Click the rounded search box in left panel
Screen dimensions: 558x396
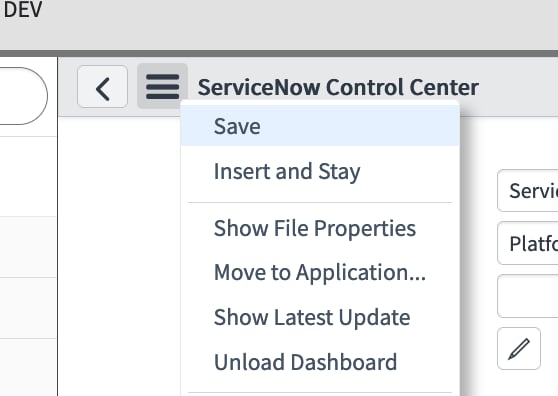23,96
